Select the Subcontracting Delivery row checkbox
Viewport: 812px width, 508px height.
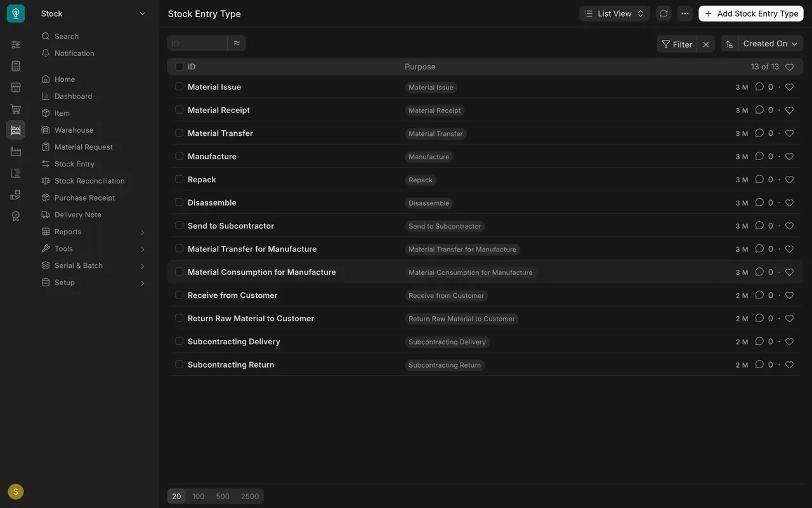point(179,341)
